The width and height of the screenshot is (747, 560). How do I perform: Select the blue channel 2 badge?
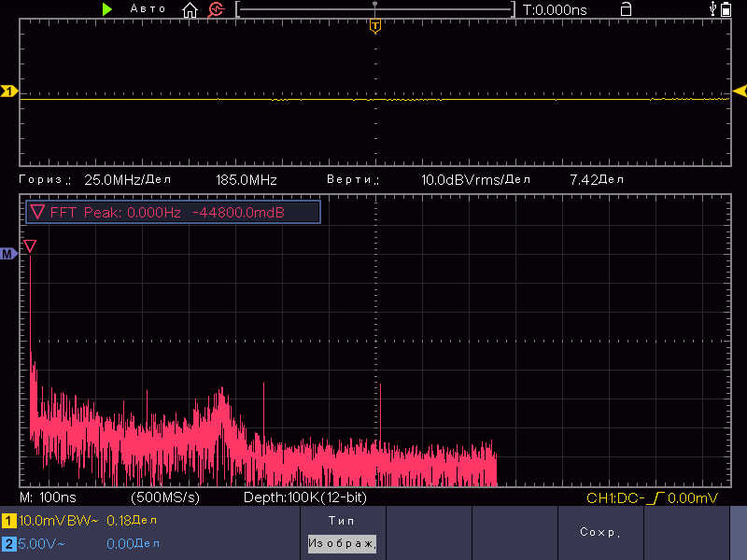(8, 543)
